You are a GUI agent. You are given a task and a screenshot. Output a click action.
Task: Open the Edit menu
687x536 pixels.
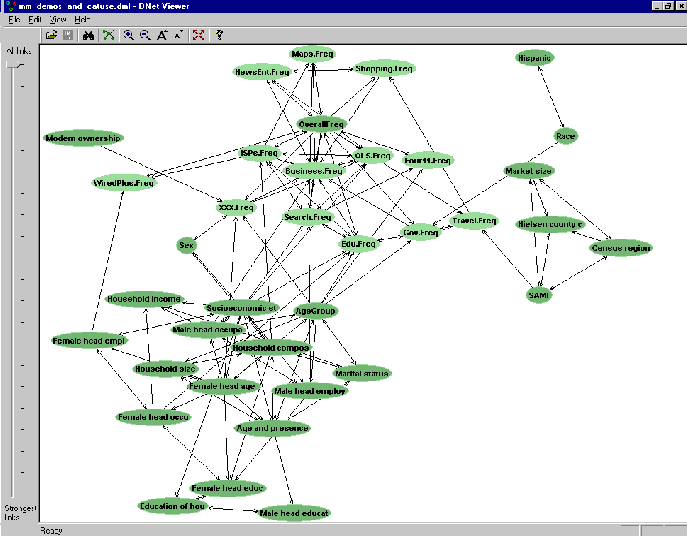coord(35,20)
